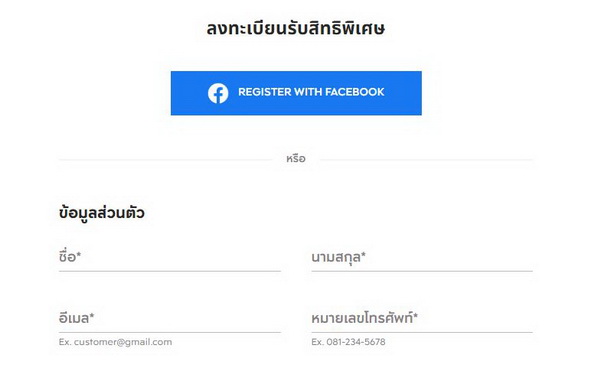Click the หรือ divider text
Screen dimensions: 600x375
click(296, 158)
